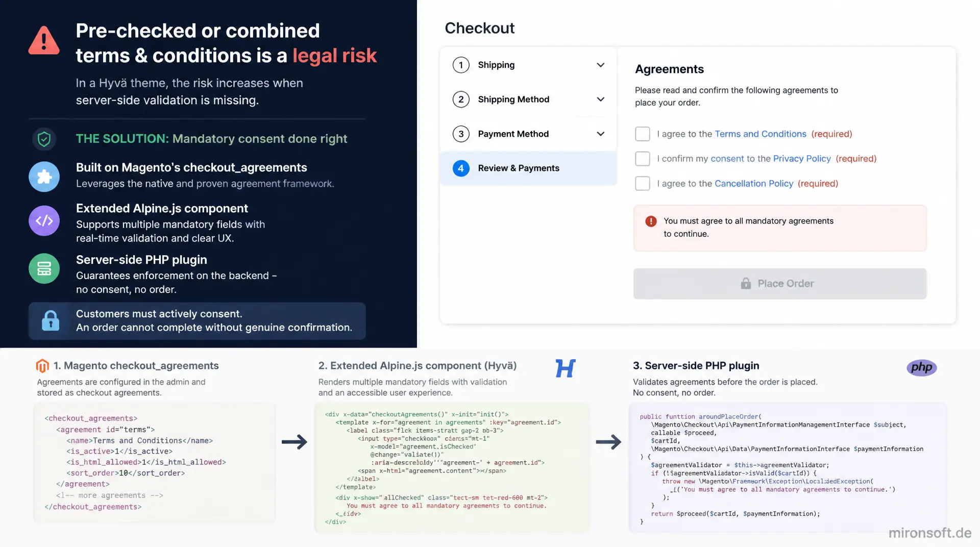
Task: Click heading '2. Extended Alpine.js component (Hyvä)'
Action: (418, 366)
